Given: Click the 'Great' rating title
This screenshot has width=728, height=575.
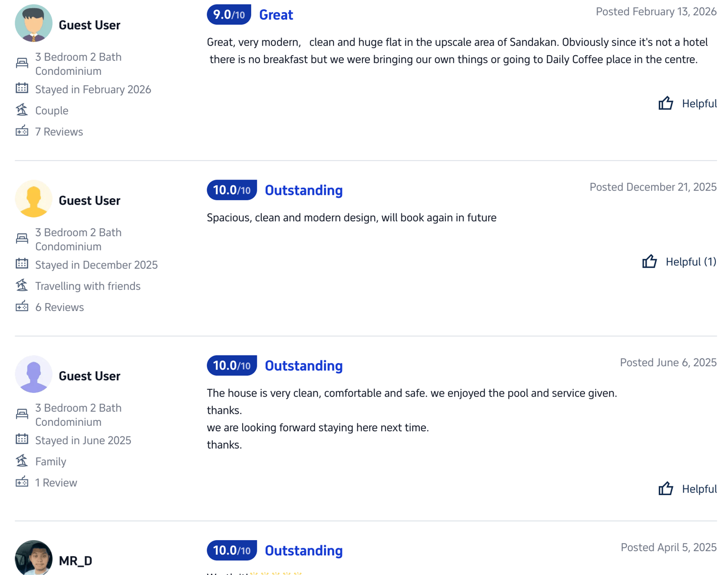Looking at the screenshot, I should point(276,15).
